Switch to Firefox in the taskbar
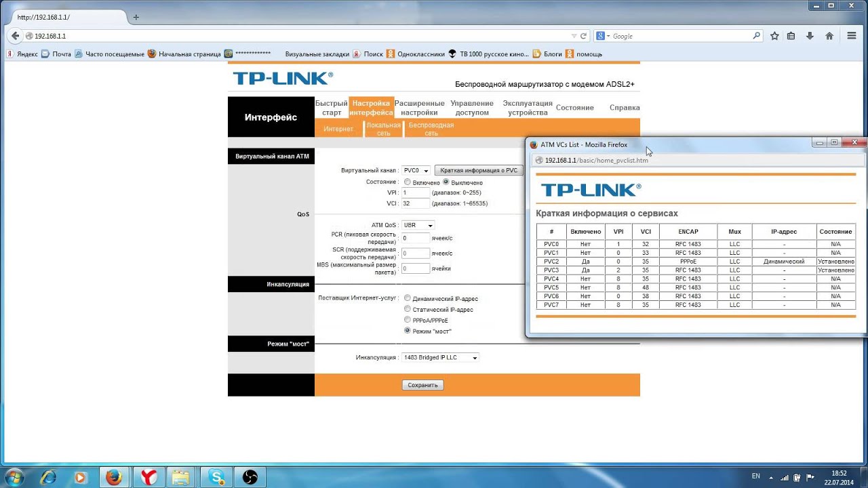The image size is (868, 488). [x=114, y=477]
